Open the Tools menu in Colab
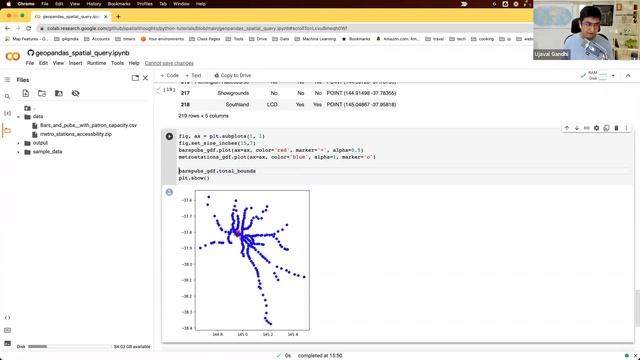Viewport: 640px width, 360px height. (x=117, y=63)
